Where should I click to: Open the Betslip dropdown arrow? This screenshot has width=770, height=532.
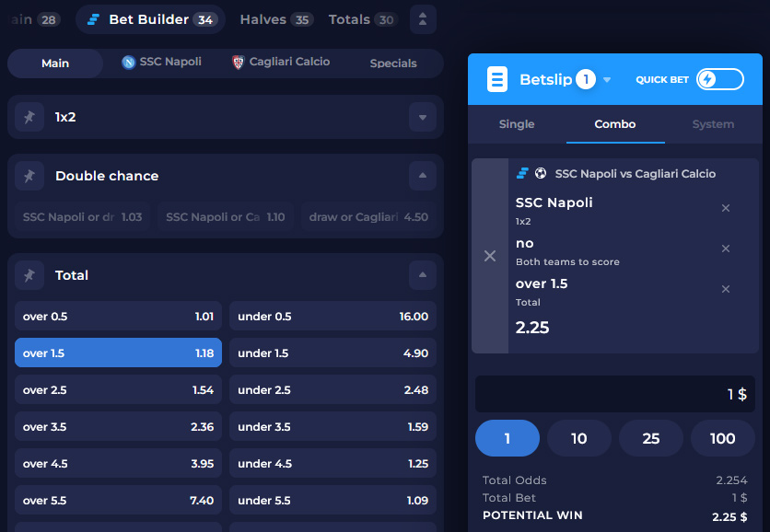(607, 80)
